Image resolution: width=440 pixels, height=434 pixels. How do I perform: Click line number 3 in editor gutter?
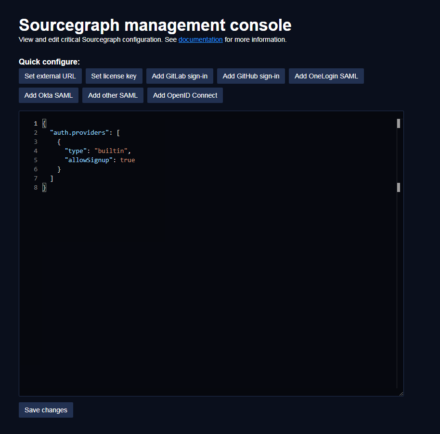[x=35, y=142]
